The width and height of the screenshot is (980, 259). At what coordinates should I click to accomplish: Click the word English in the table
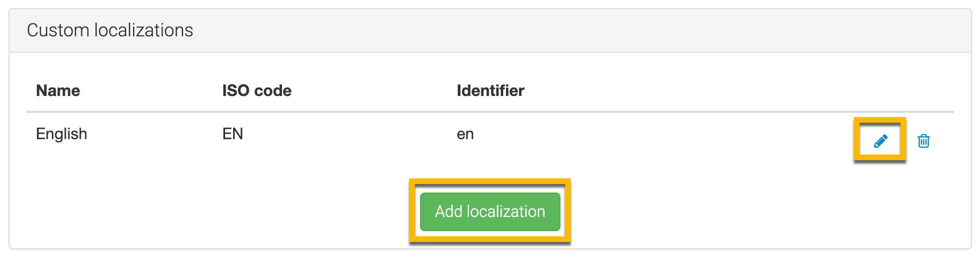[61, 134]
